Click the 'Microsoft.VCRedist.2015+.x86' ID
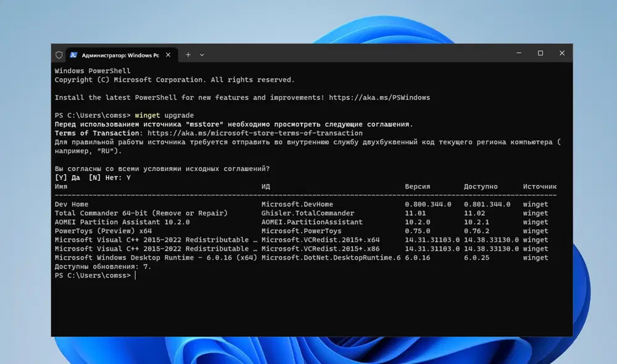 pyautogui.click(x=320, y=249)
